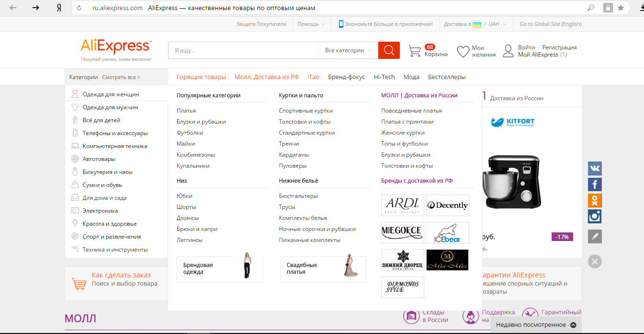Share via the Odnoklassniki social icon
The height and width of the screenshot is (334, 644).
pyautogui.click(x=595, y=200)
